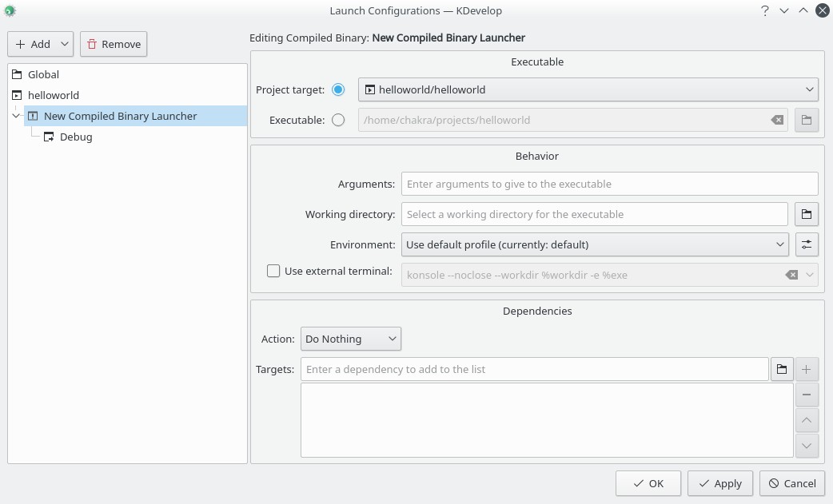
Task: Select the Project target radio button
Action: point(338,89)
